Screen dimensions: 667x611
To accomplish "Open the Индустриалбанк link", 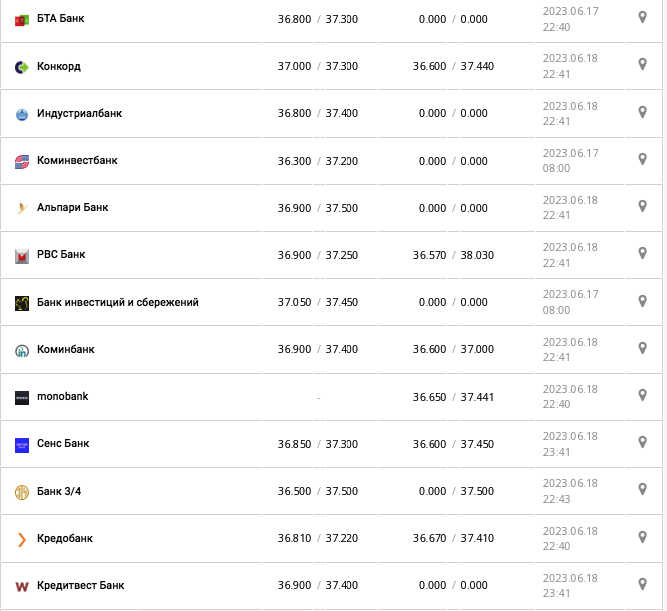I will pos(79,113).
